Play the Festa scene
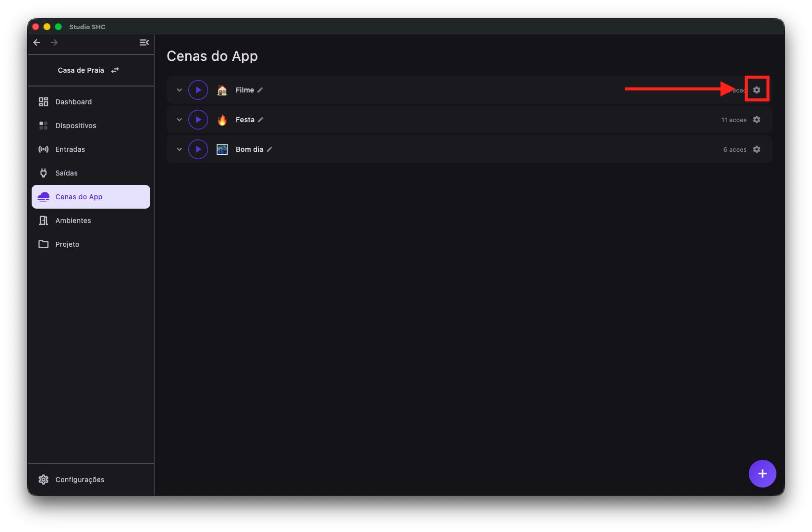This screenshot has height=532, width=812. tap(198, 120)
